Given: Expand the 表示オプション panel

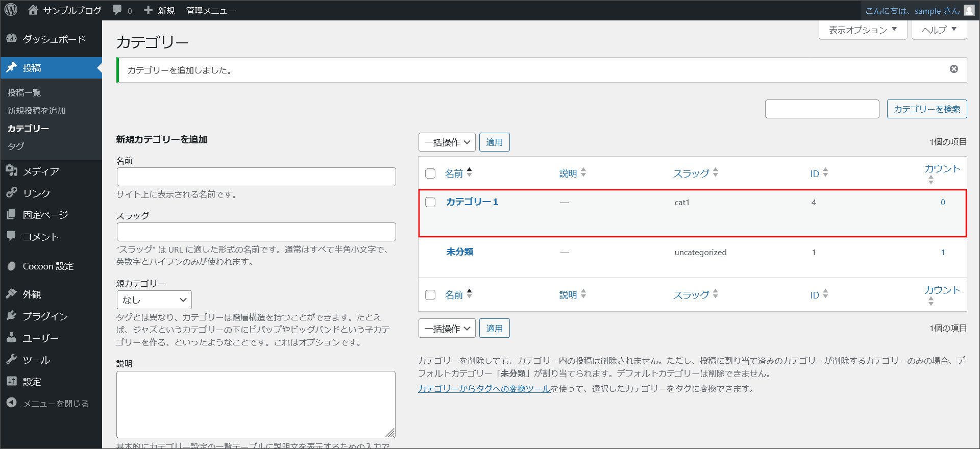Looking at the screenshot, I should 862,30.
